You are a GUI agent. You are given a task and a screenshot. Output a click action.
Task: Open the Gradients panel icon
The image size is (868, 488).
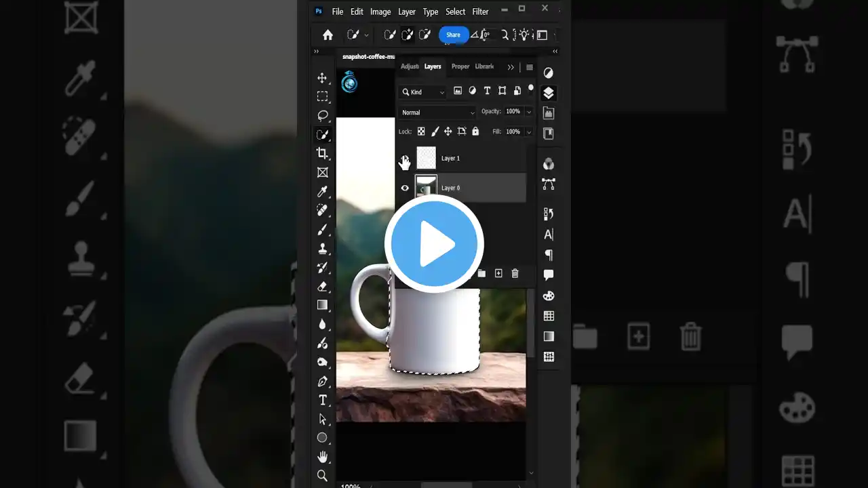click(549, 336)
